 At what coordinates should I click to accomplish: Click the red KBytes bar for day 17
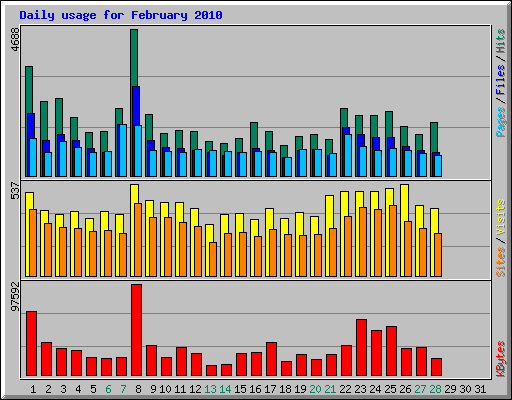pyautogui.click(x=271, y=359)
